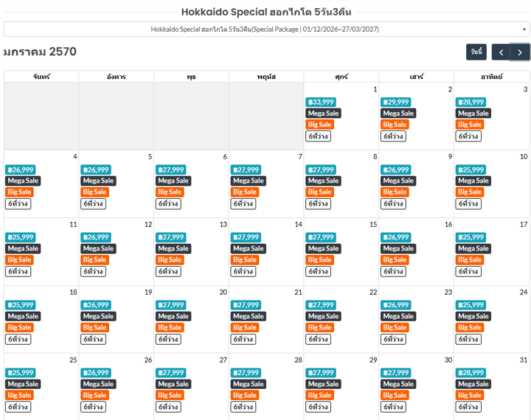Click Mega Sale tag on January 19
Screen dimensions: 531x420
tap(98, 316)
